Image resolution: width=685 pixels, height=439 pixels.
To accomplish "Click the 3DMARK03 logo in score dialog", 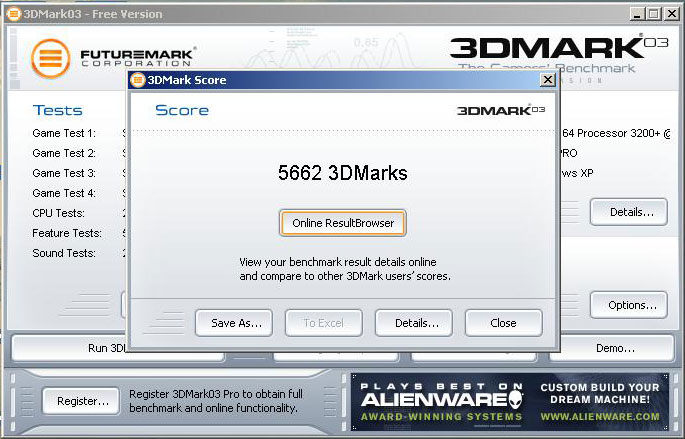I will tap(501, 110).
